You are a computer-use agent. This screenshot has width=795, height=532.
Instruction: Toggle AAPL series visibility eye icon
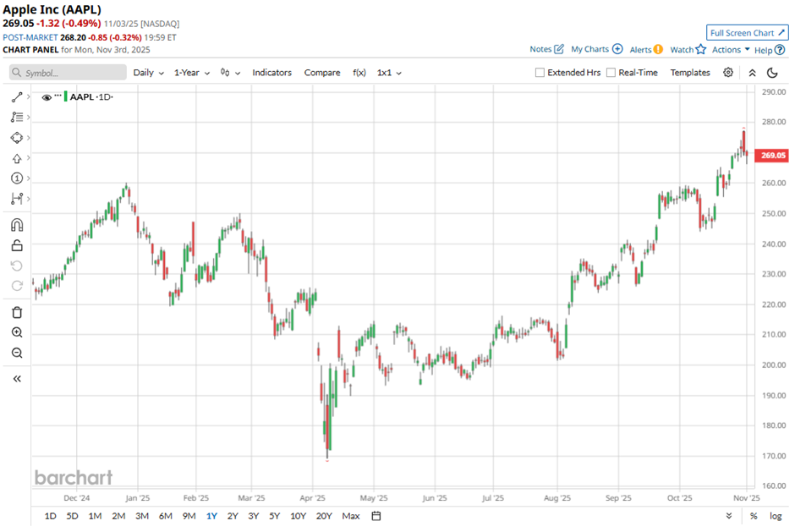click(47, 97)
